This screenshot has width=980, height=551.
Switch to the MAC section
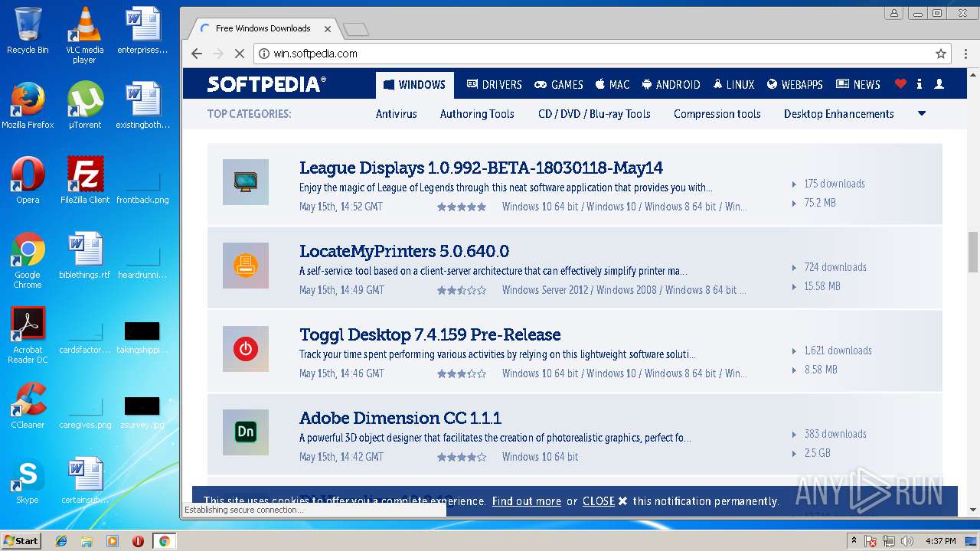[x=612, y=85]
